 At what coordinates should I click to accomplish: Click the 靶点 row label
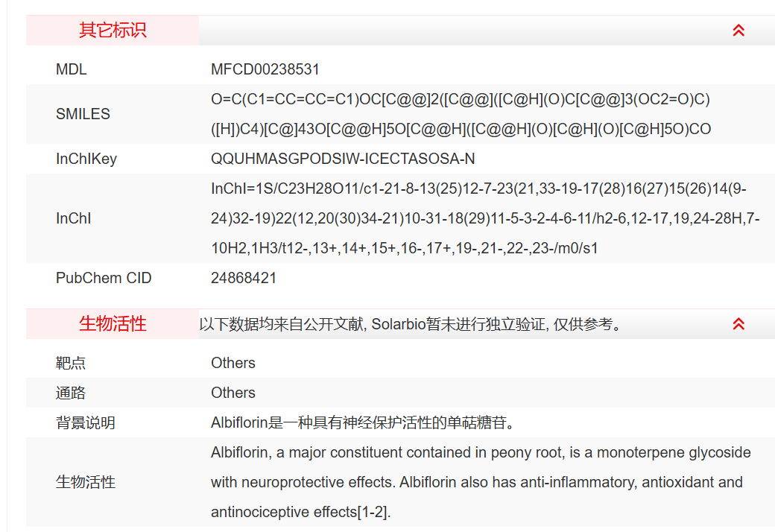71,363
